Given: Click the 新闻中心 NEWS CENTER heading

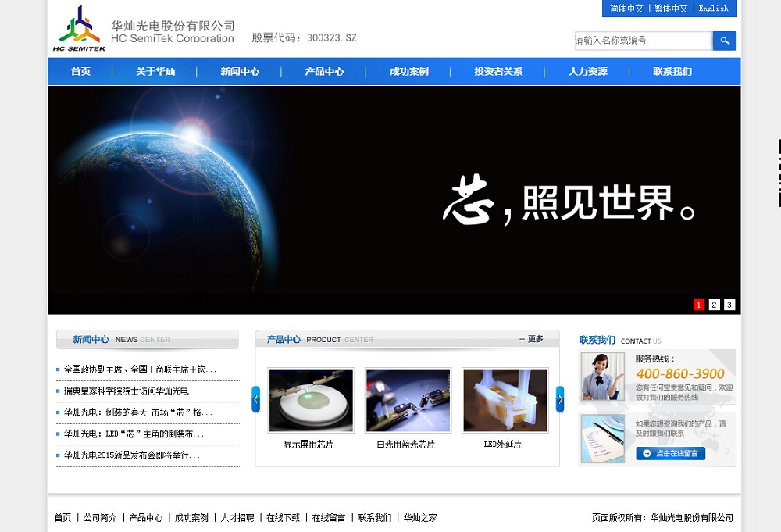Looking at the screenshot, I should click(122, 340).
